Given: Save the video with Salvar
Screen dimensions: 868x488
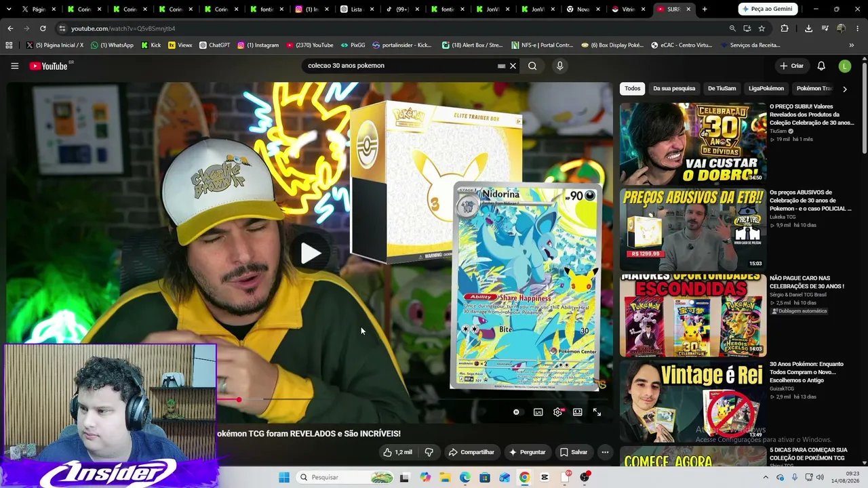Looking at the screenshot, I should click(x=573, y=452).
